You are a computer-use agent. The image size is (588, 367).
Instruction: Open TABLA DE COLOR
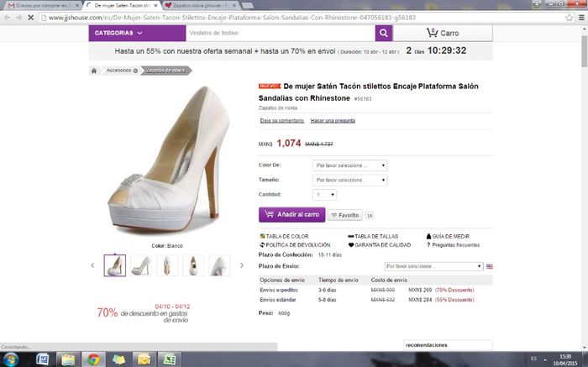pyautogui.click(x=284, y=237)
